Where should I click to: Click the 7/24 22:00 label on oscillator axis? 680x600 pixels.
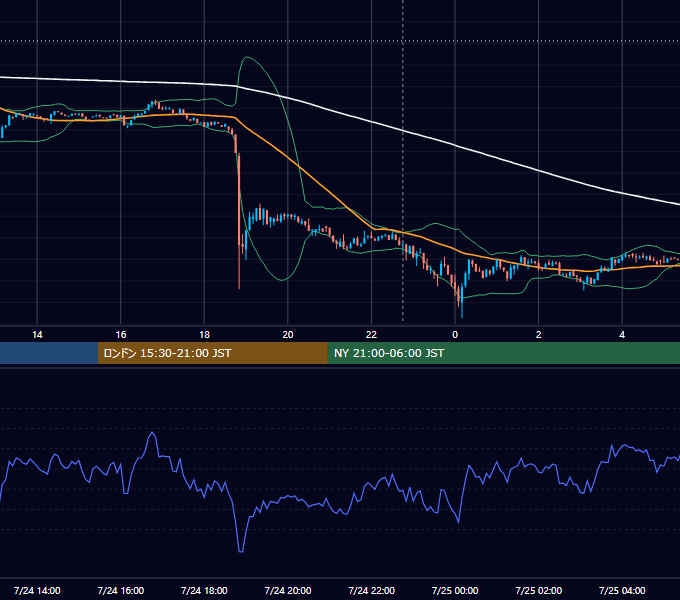point(371,590)
